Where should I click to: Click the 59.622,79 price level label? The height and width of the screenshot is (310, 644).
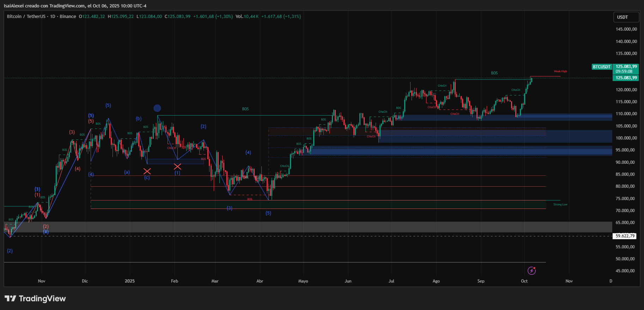pyautogui.click(x=625, y=236)
